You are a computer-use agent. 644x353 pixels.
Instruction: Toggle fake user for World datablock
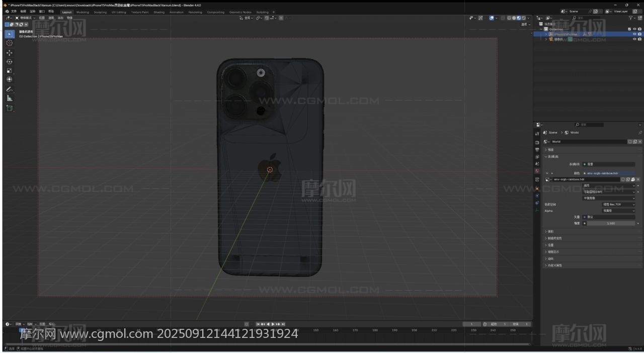(x=629, y=142)
